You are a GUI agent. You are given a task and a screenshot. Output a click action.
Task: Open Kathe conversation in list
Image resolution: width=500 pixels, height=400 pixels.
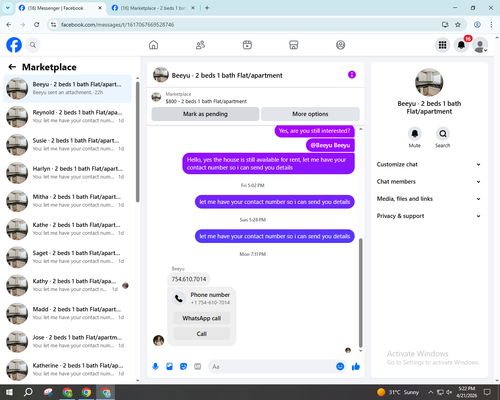[67, 229]
